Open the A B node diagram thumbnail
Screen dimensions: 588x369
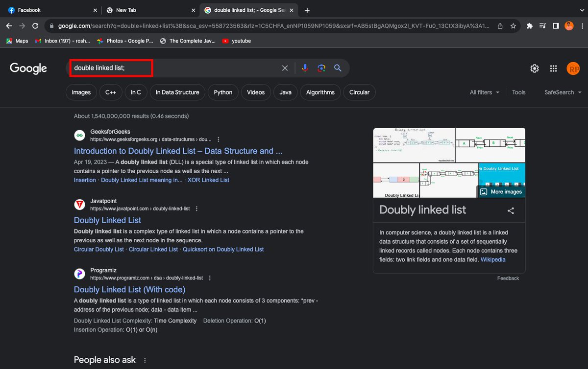click(x=490, y=145)
